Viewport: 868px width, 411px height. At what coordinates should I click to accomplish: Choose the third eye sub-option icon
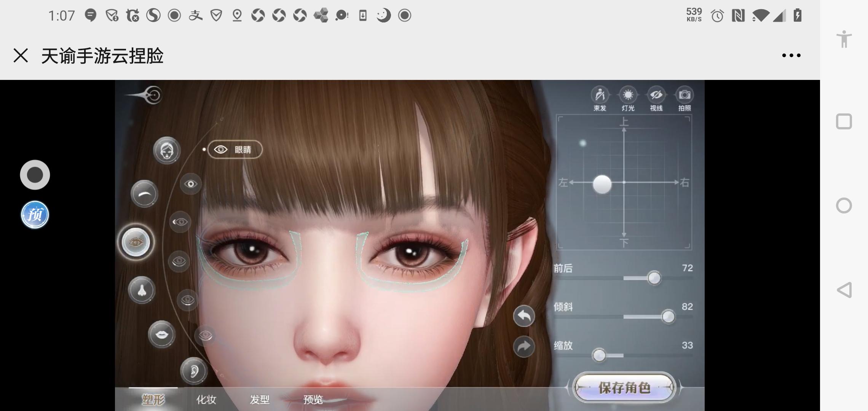pos(179,261)
